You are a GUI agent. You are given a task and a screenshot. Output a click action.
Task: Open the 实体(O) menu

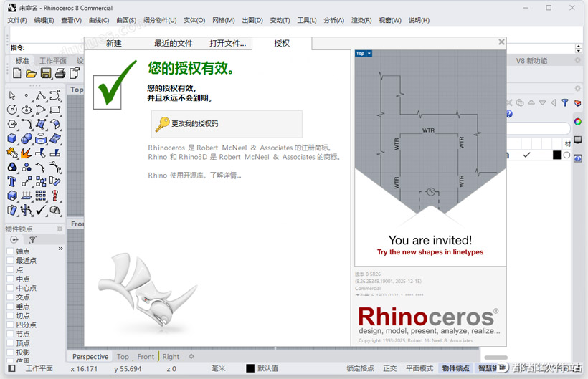coord(194,20)
